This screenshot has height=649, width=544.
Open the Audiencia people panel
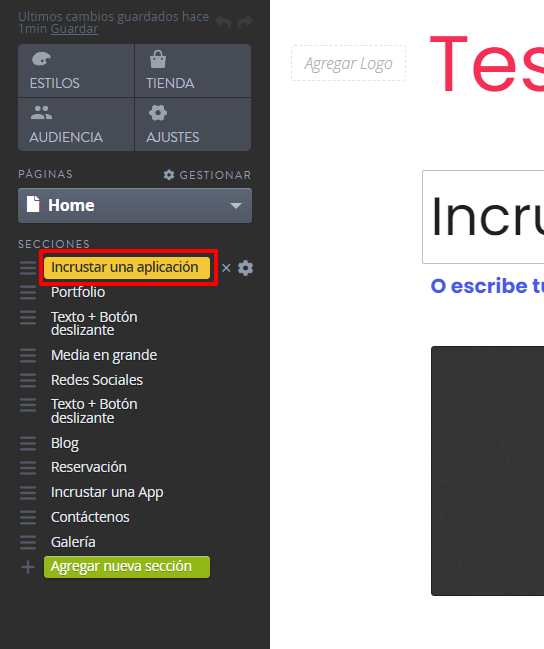(x=76, y=125)
